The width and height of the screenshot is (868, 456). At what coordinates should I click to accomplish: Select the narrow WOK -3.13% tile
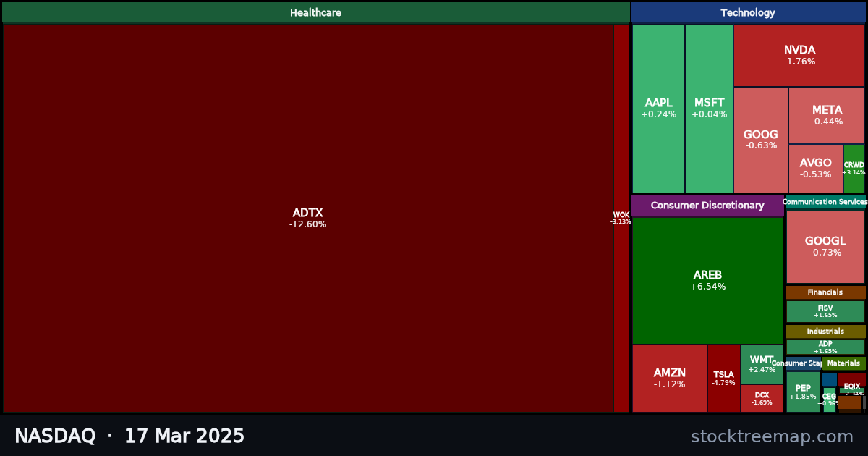621,218
